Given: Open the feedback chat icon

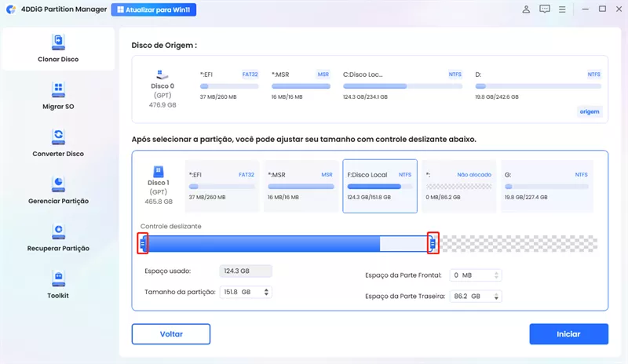Looking at the screenshot, I should pos(544,9).
